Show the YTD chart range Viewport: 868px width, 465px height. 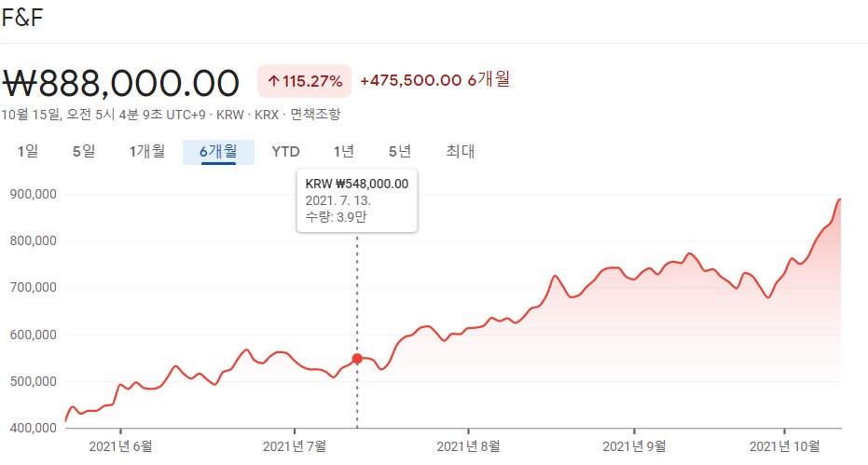tap(285, 151)
